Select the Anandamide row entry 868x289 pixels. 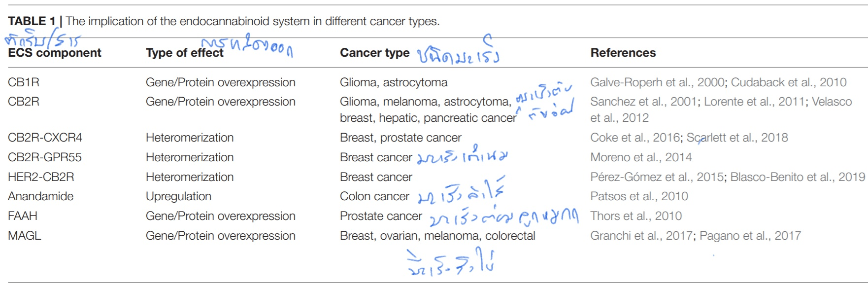click(x=41, y=196)
